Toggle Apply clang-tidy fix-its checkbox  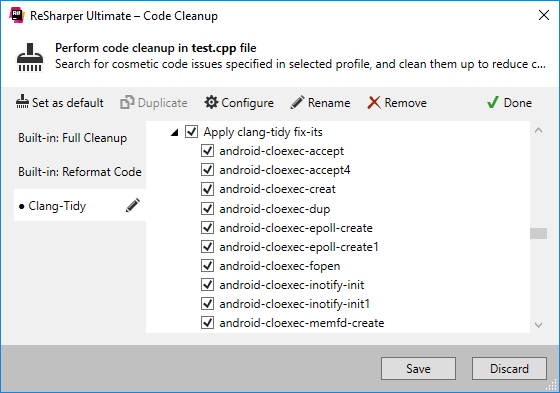[x=191, y=131]
